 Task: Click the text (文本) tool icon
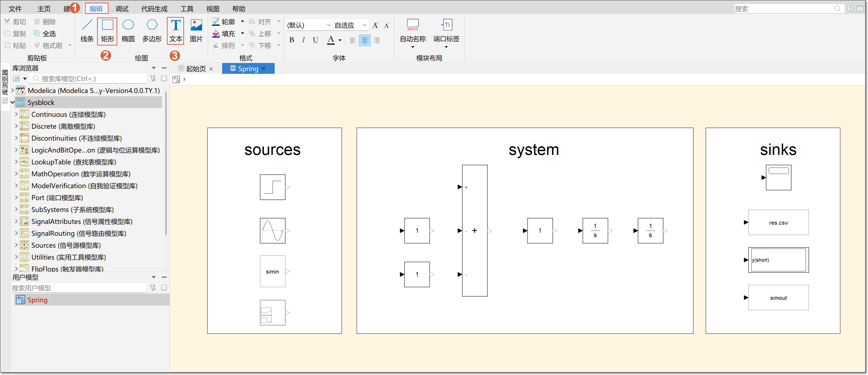(176, 25)
